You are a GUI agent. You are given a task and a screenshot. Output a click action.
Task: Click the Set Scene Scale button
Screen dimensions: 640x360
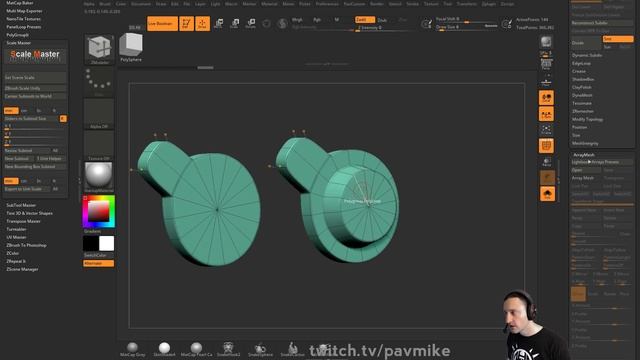(35, 78)
